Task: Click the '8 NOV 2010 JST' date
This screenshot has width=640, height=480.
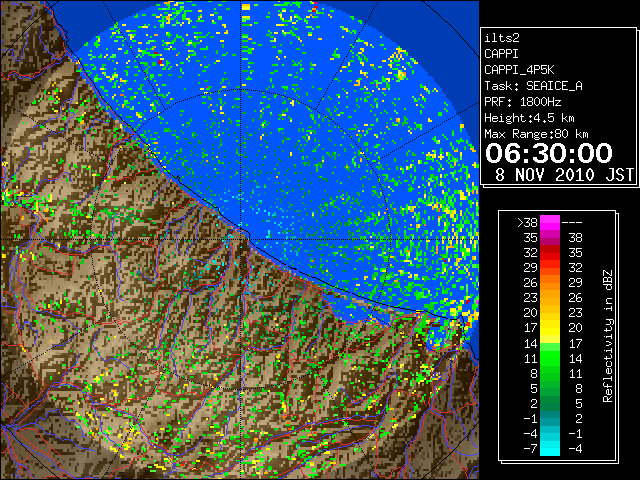Action: 564,175
